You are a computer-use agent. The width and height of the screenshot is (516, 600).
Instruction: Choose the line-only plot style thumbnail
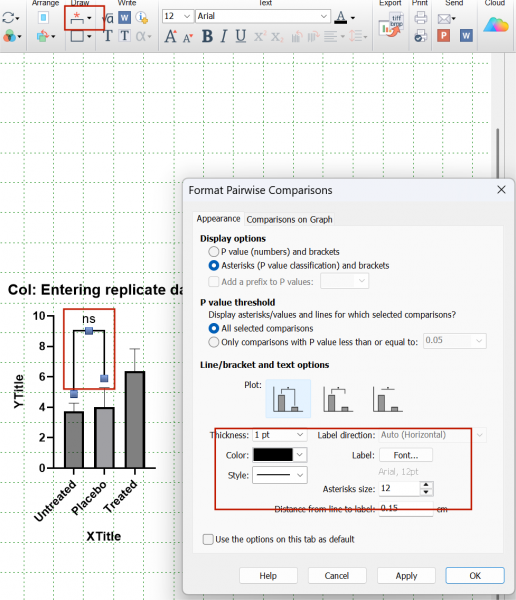[388, 398]
